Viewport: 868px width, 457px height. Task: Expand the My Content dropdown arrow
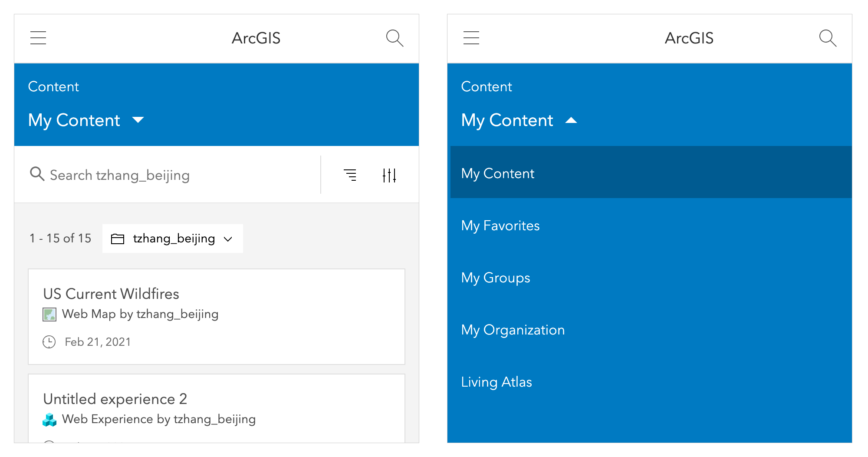tap(138, 120)
